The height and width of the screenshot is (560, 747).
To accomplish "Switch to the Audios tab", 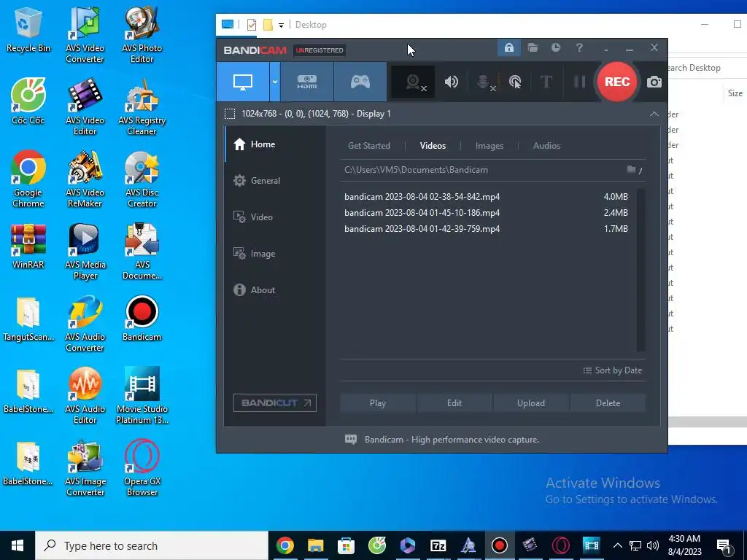I will (546, 146).
